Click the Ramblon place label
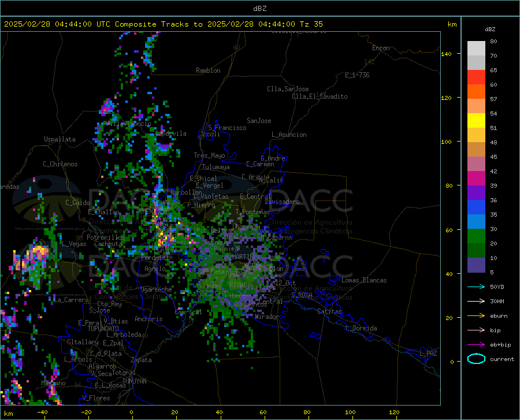This screenshot has width=520, height=420. [208, 70]
